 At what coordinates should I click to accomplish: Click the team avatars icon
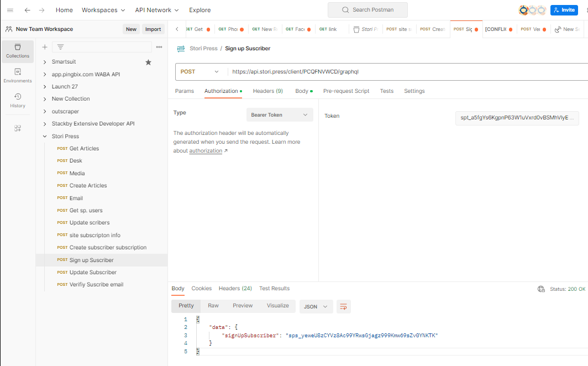pos(532,10)
